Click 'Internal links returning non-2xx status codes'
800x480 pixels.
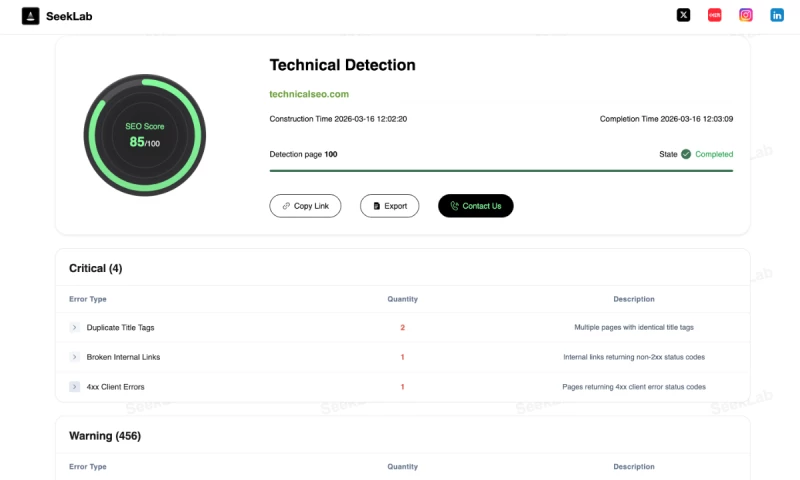[634, 357]
